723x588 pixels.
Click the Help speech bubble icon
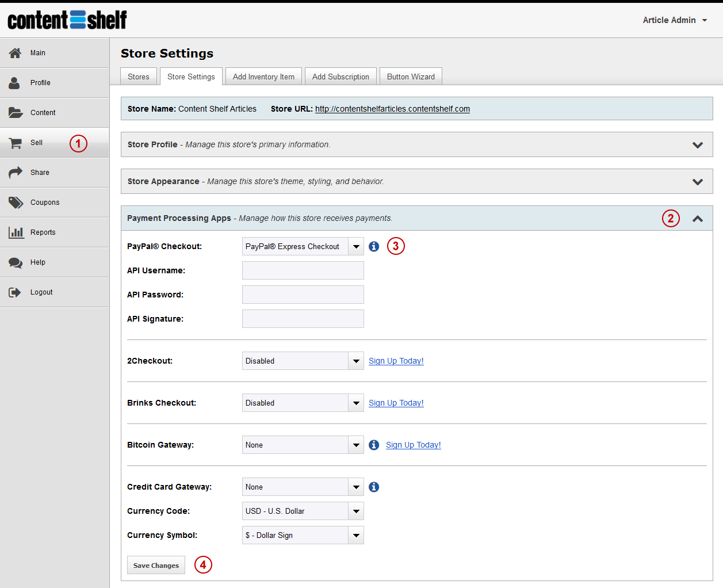16,262
